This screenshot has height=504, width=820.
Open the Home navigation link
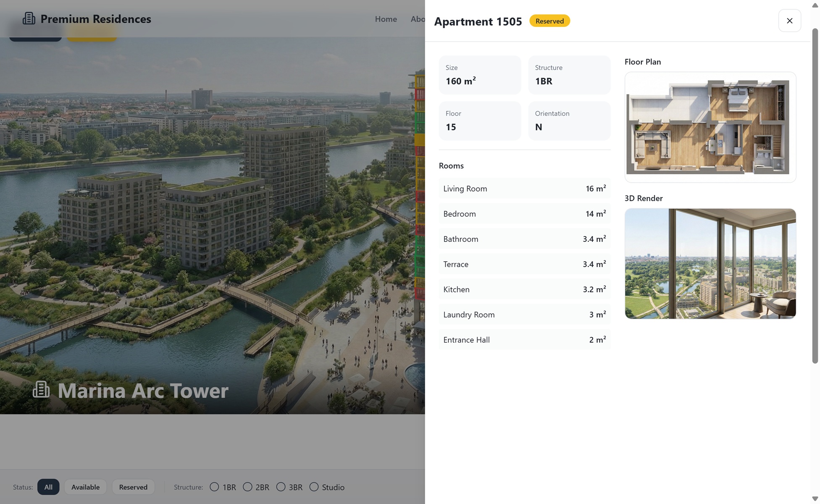coord(386,19)
